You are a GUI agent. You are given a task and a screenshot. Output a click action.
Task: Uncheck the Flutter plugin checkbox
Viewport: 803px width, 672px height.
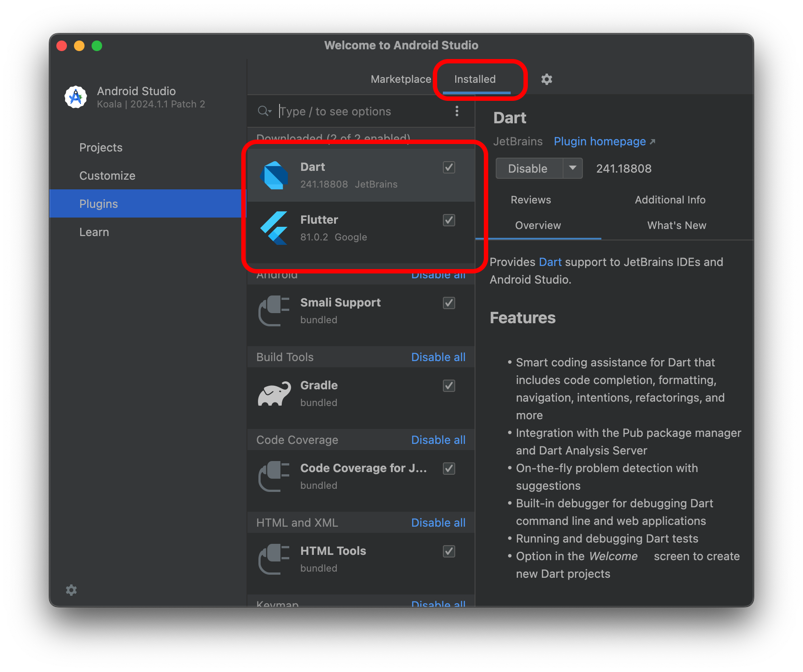(449, 220)
